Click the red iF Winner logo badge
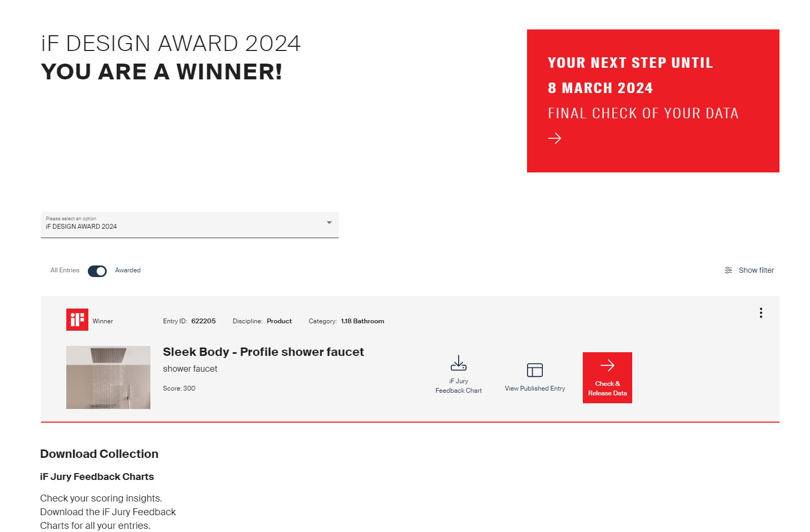Image resolution: width=810 pixels, height=532 pixels. (x=77, y=320)
